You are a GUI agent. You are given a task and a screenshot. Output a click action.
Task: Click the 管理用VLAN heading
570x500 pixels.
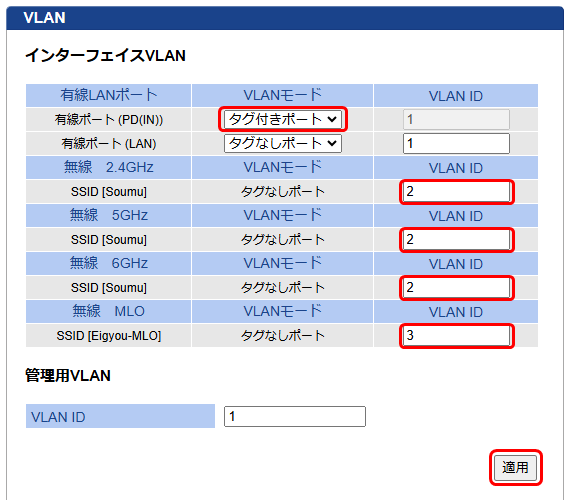68,376
